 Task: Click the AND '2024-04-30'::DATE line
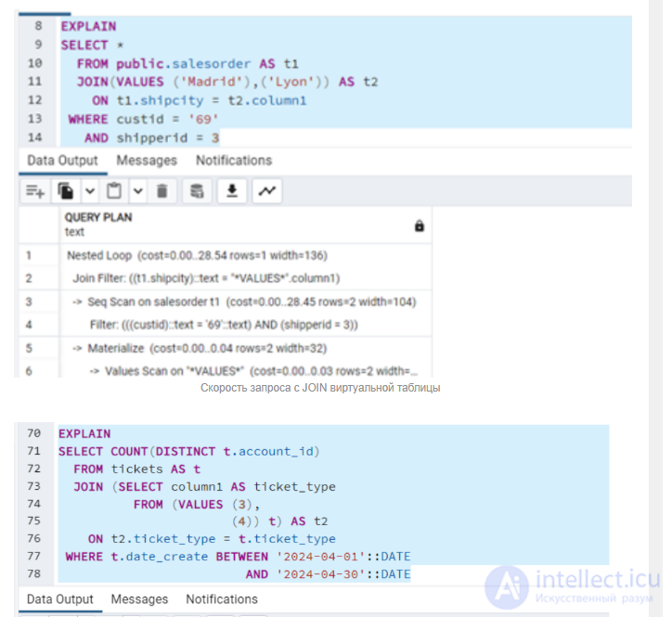[x=328, y=574]
